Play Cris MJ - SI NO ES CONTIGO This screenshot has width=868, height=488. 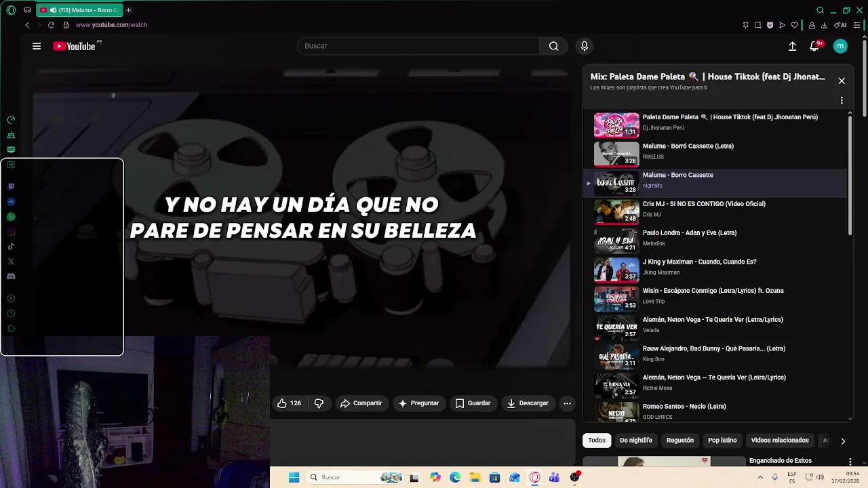[x=715, y=212]
